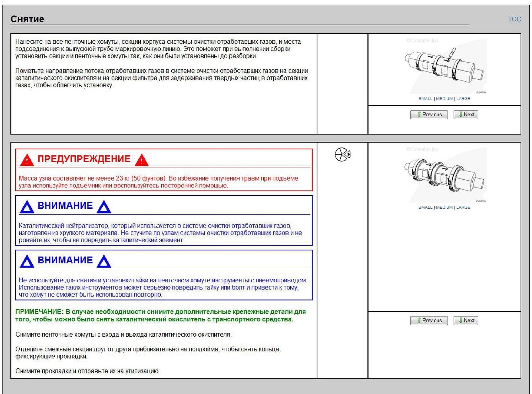
Task: Open the TOC link
Action: [x=514, y=19]
